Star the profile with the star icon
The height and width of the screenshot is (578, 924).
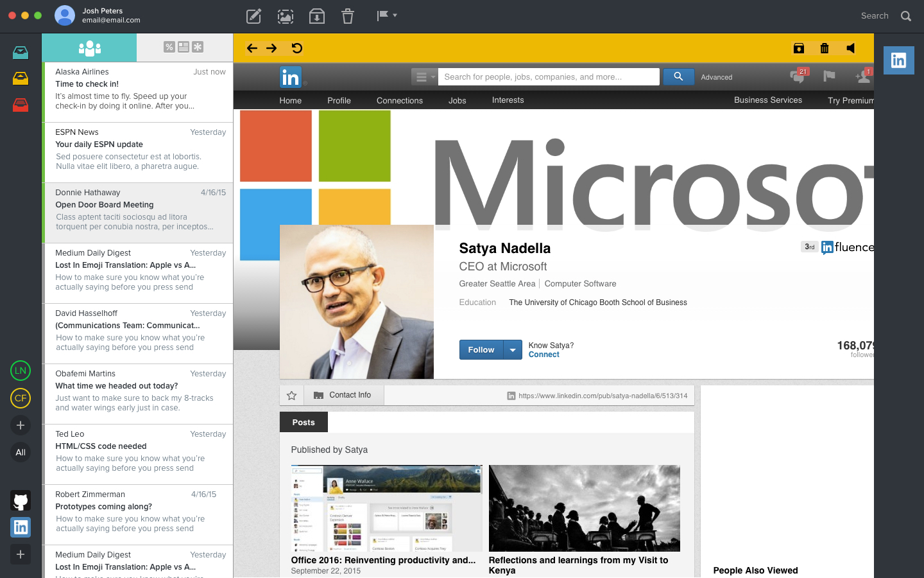(291, 396)
